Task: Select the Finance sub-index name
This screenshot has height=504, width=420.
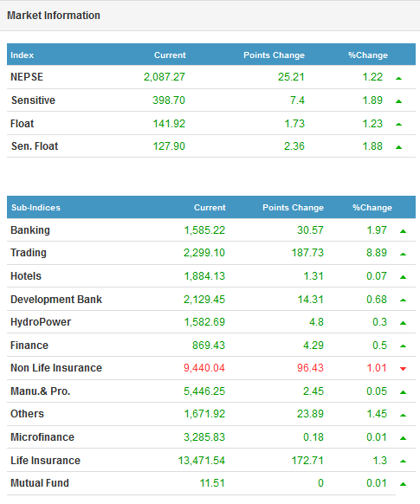Action: [x=29, y=346]
